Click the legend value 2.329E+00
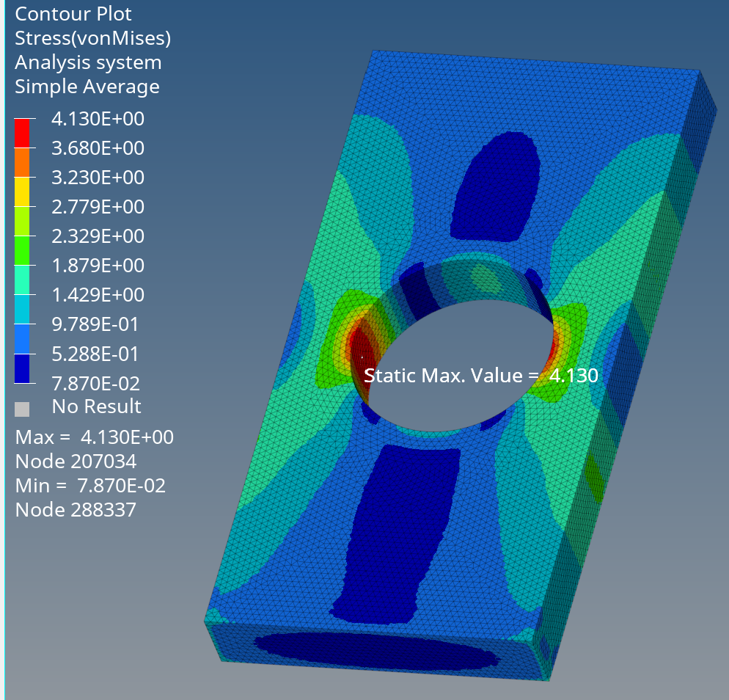Screen dimensions: 729x700 coord(98,236)
